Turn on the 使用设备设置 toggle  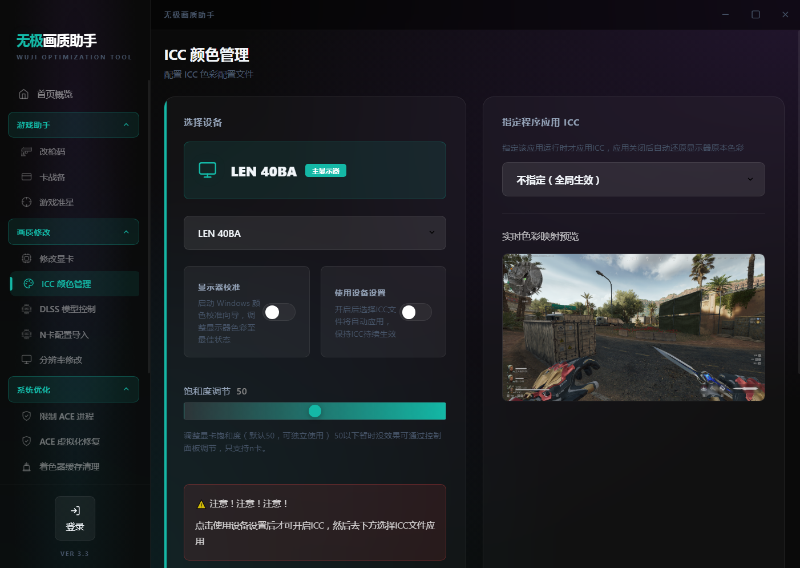click(x=415, y=312)
